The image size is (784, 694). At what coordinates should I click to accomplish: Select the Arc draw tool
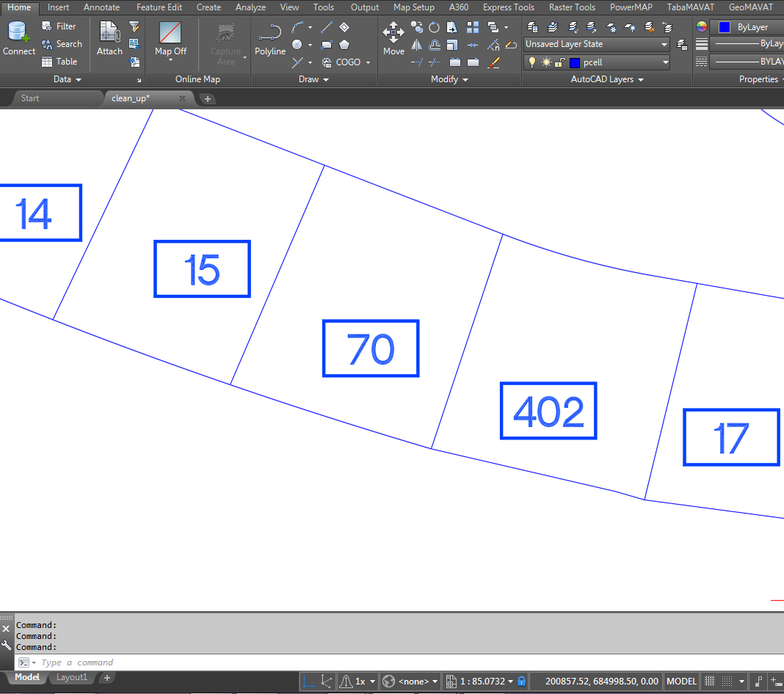pos(297,27)
